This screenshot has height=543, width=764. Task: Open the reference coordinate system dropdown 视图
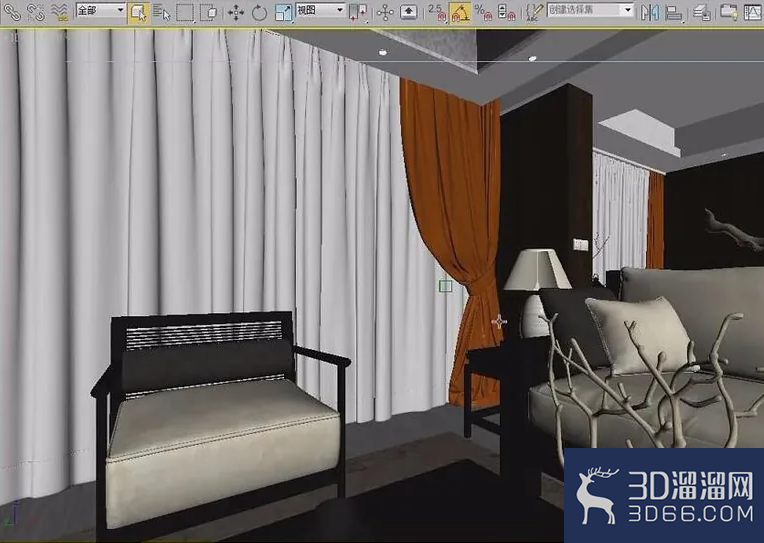tap(320, 10)
